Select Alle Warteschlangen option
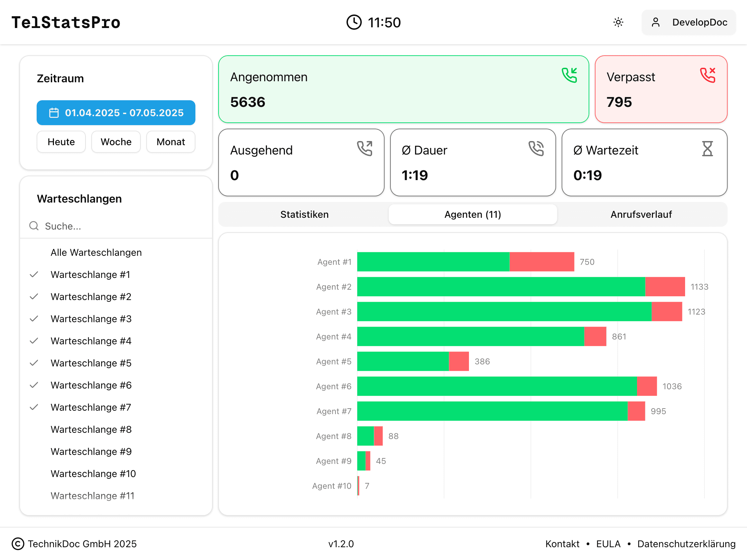The height and width of the screenshot is (560, 747). pos(96,252)
